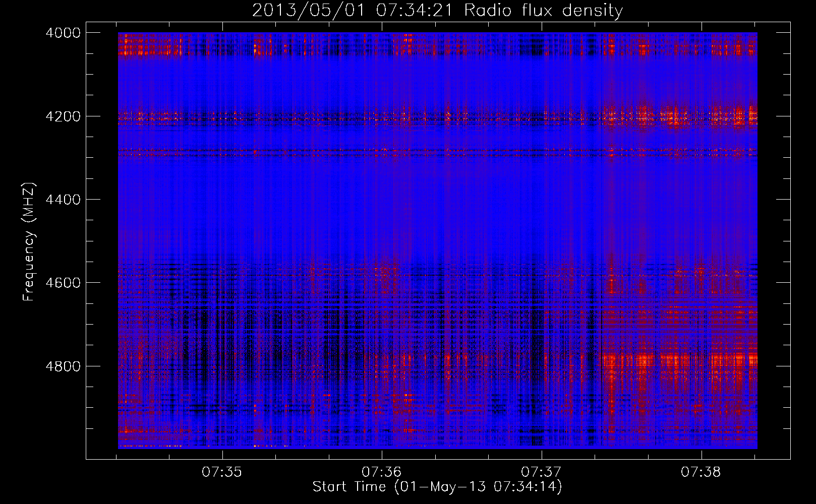This screenshot has height=504, width=816.
Task: Select the 4800 frequency tick label
Action: (63, 366)
